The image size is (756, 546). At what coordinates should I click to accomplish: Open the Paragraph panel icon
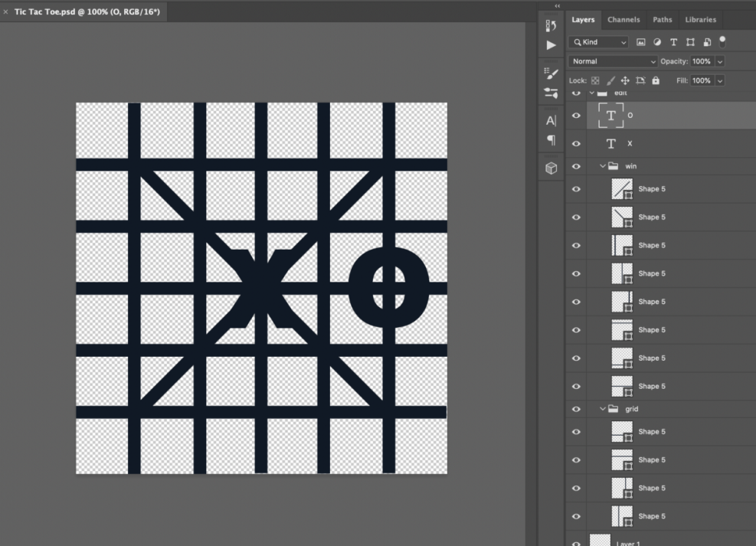(551, 140)
